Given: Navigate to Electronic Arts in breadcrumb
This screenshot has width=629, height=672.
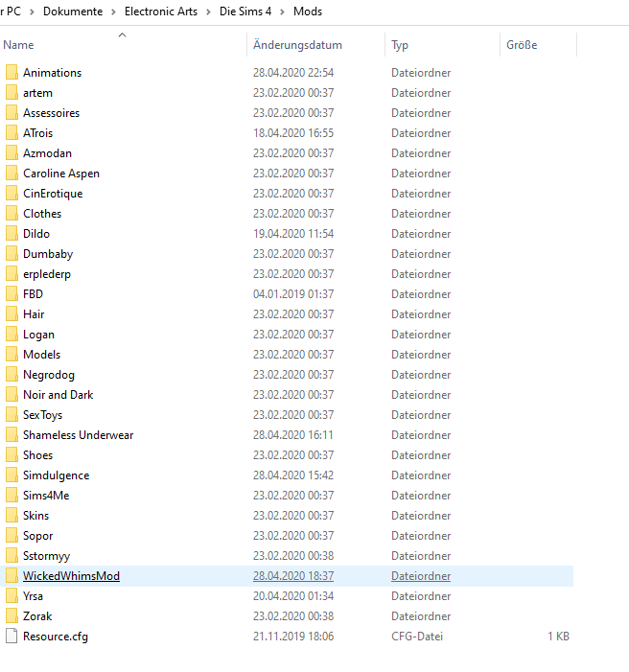Looking at the screenshot, I should point(161,12).
